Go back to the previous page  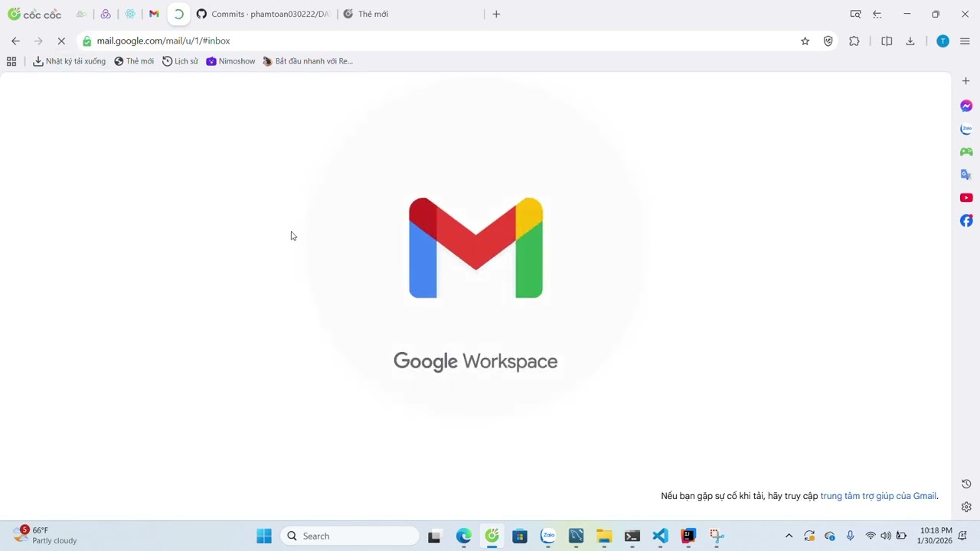click(x=15, y=41)
